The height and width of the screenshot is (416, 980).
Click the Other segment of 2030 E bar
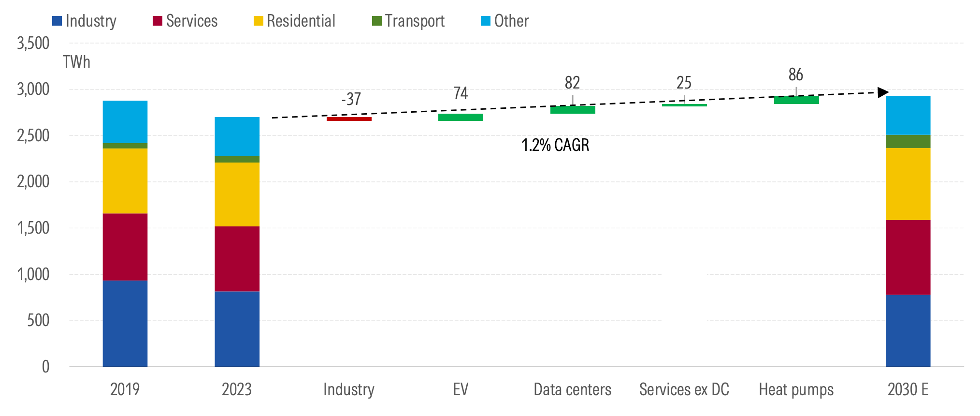[x=908, y=115]
